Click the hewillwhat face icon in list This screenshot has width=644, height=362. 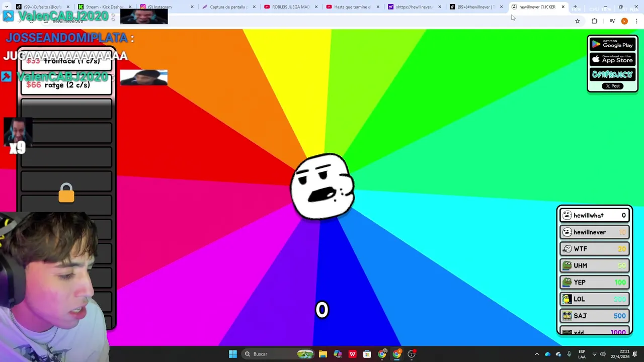pyautogui.click(x=567, y=215)
